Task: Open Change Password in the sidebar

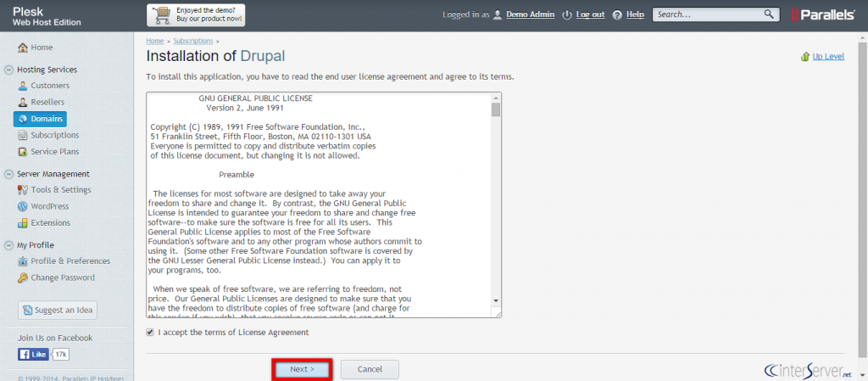Action: [63, 278]
